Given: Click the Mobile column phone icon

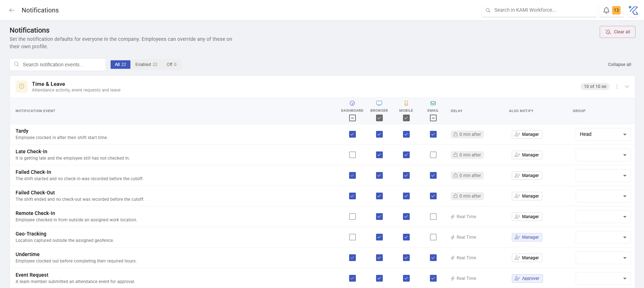Looking at the screenshot, I should [x=406, y=103].
